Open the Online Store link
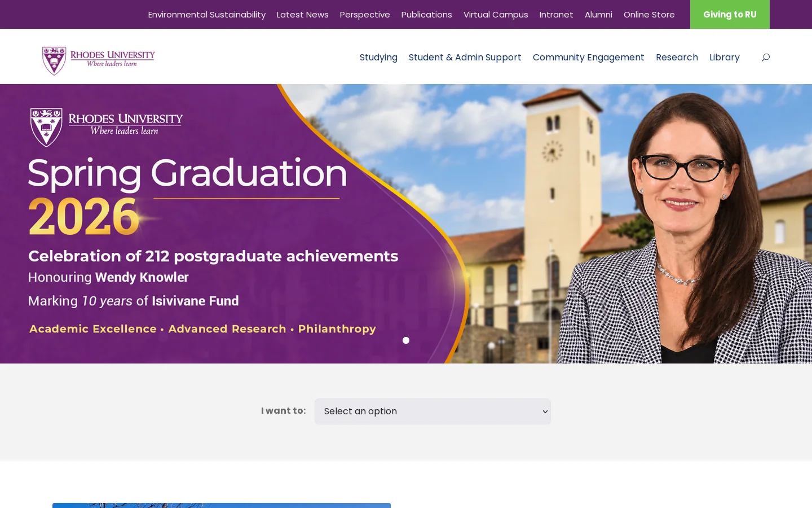The width and height of the screenshot is (812, 508). click(x=649, y=15)
